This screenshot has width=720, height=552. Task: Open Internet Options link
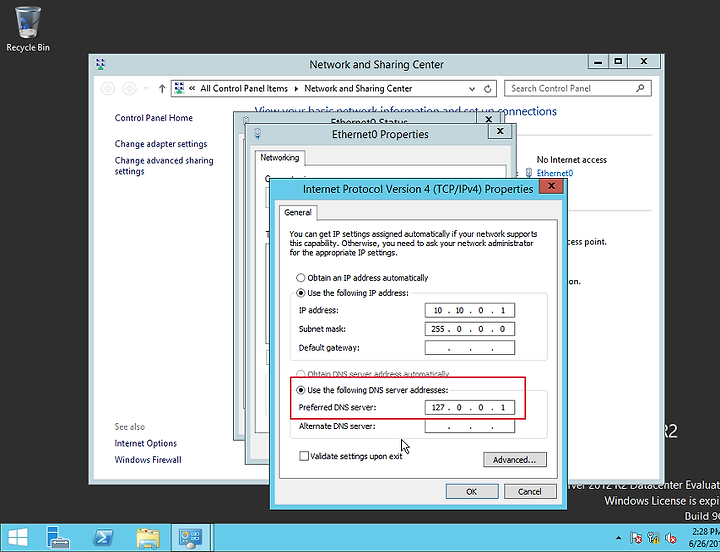coord(146,443)
